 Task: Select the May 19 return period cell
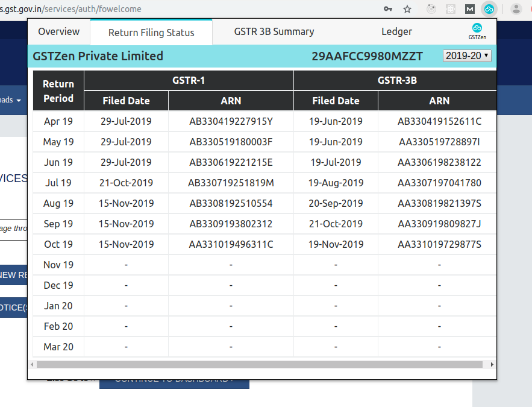click(58, 142)
